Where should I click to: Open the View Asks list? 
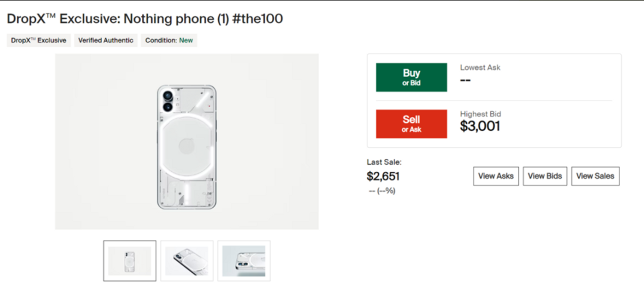[x=496, y=176]
